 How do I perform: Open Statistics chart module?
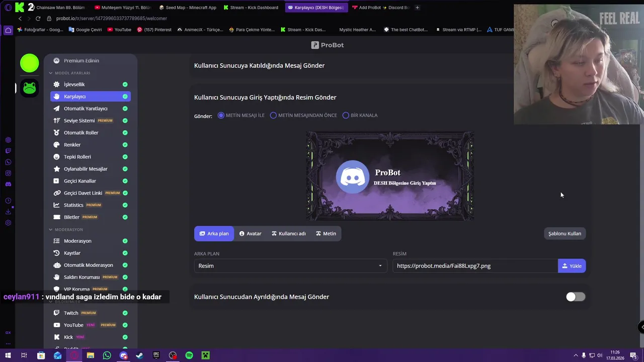coord(90,205)
